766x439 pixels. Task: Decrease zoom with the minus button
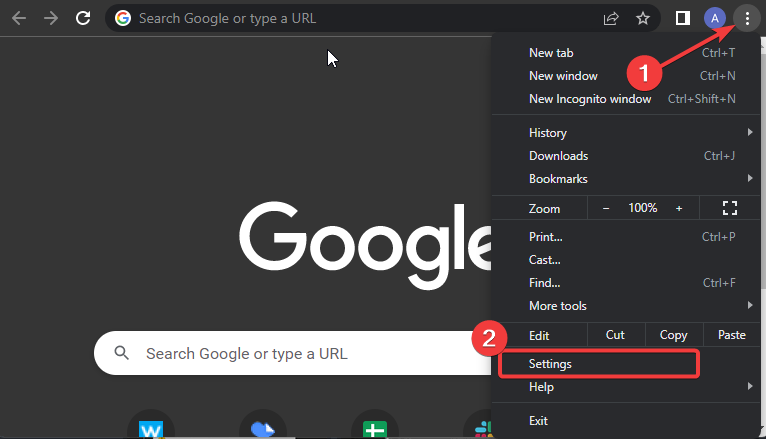click(606, 209)
